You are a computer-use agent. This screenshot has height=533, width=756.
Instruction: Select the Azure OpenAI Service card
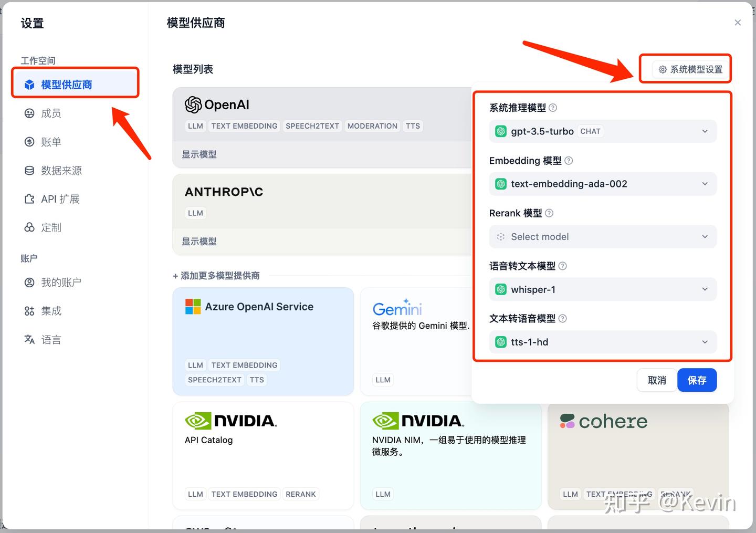point(263,341)
